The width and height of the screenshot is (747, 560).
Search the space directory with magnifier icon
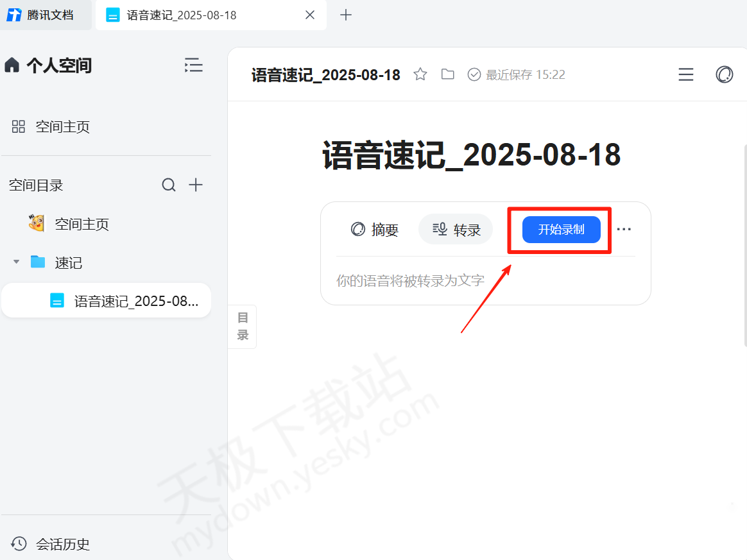[169, 185]
